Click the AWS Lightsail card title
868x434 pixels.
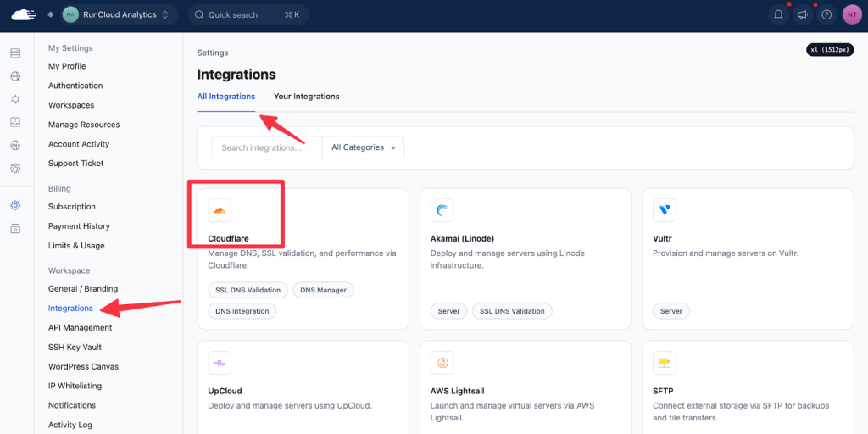(457, 391)
